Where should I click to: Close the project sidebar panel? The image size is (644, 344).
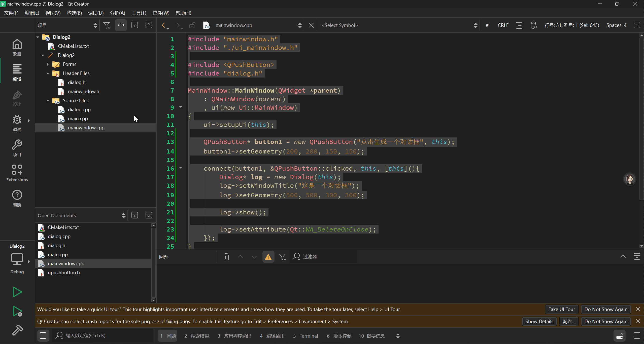tap(149, 25)
